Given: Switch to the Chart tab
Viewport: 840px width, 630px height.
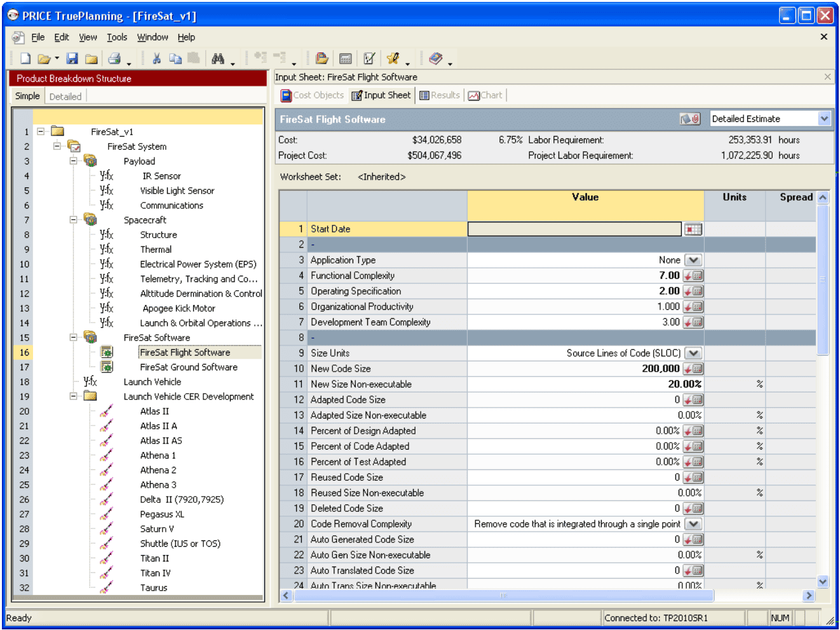Looking at the screenshot, I should click(x=485, y=95).
